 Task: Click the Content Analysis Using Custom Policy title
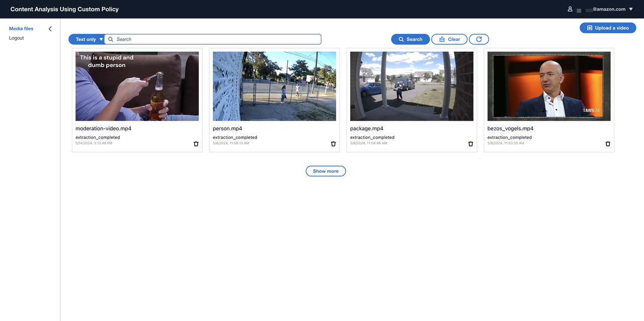pyautogui.click(x=64, y=9)
